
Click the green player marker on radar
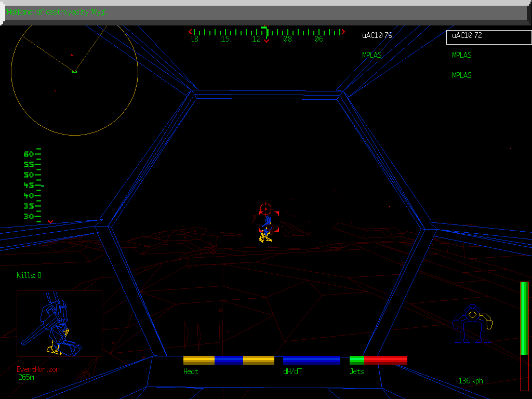click(74, 71)
